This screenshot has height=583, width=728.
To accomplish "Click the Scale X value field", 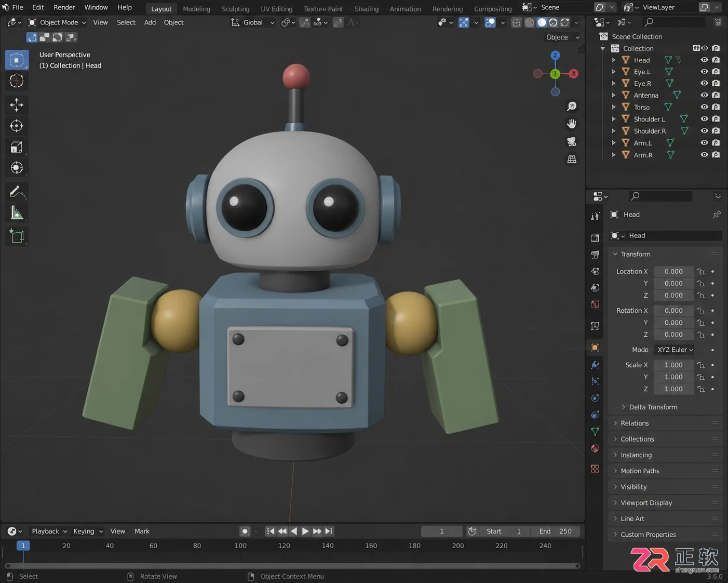I will pos(673,365).
